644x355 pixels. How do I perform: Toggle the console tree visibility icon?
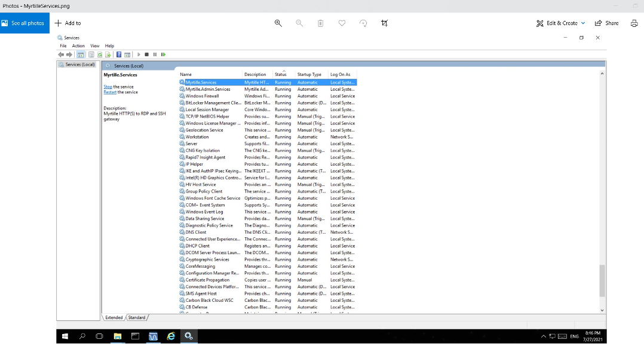[x=80, y=54]
